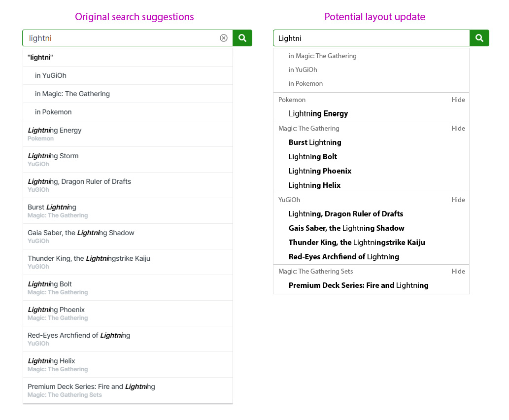Select Lightning, Dragon Ruler of Drafts in the original list

(128, 185)
